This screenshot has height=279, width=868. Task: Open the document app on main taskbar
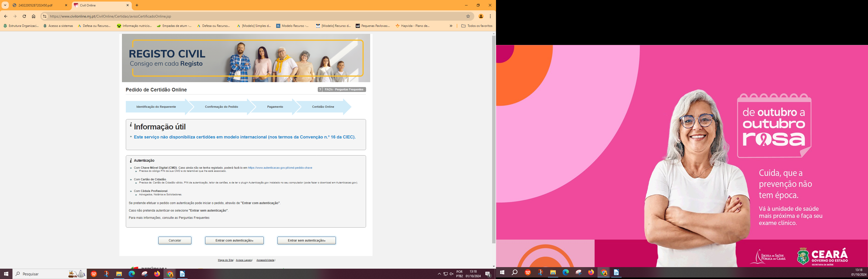pyautogui.click(x=182, y=274)
